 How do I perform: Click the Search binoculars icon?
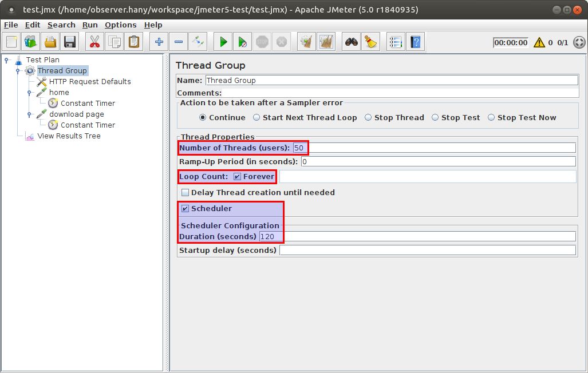click(352, 42)
